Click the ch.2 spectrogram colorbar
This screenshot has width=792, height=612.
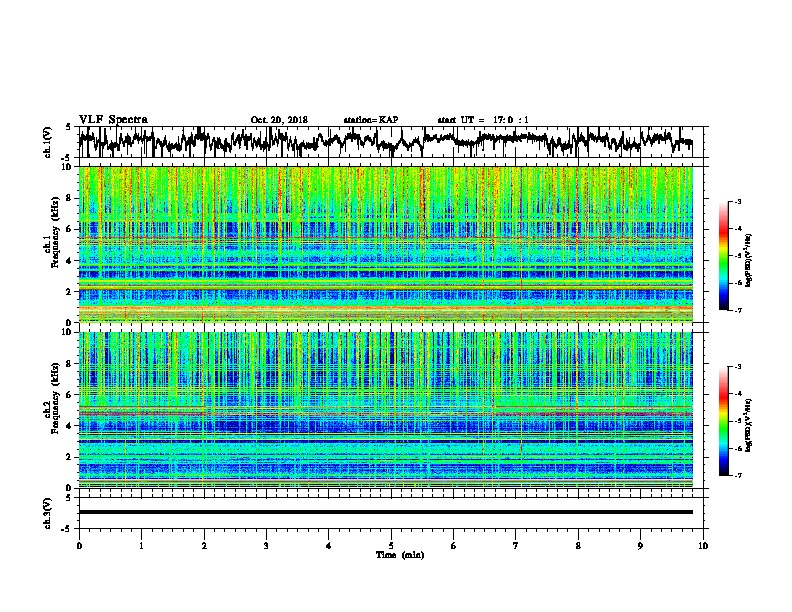pyautogui.click(x=723, y=421)
